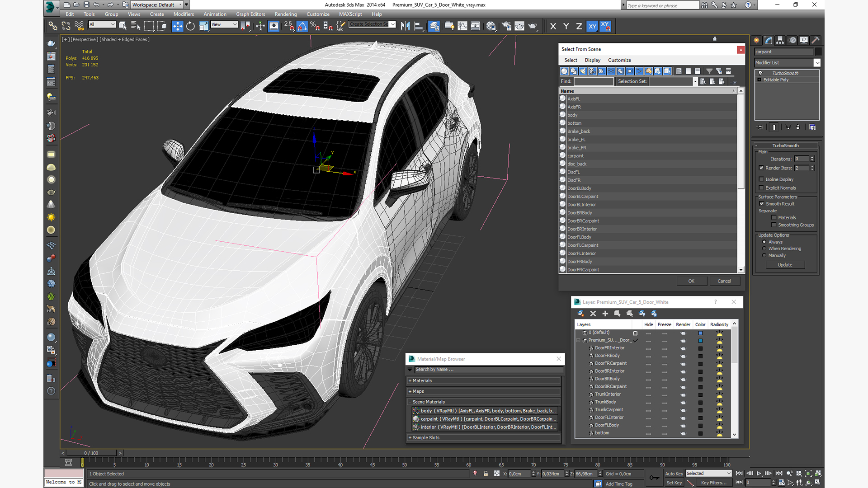Restrict transform to Z axis
The image size is (868, 488).
579,26
